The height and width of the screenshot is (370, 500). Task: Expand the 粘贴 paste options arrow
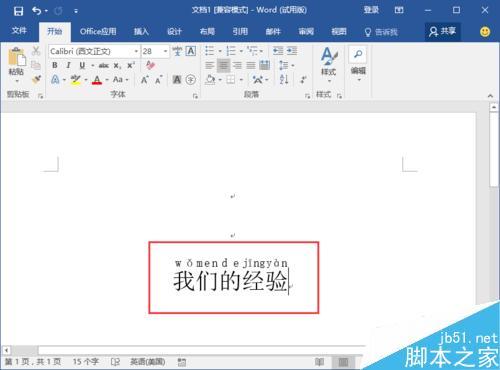click(x=17, y=81)
